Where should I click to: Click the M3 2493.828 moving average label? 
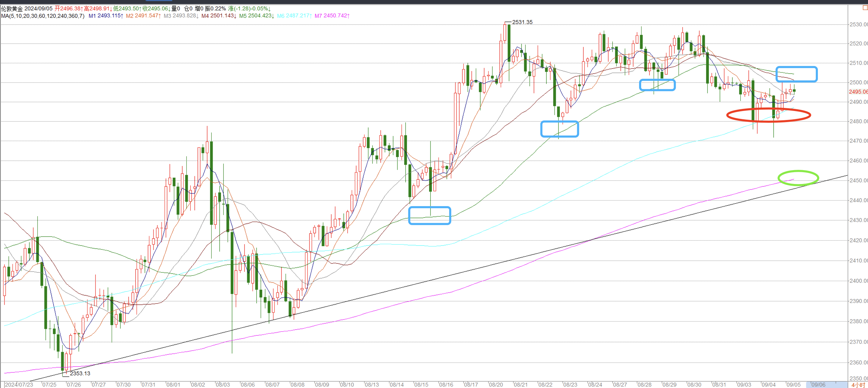[181, 16]
